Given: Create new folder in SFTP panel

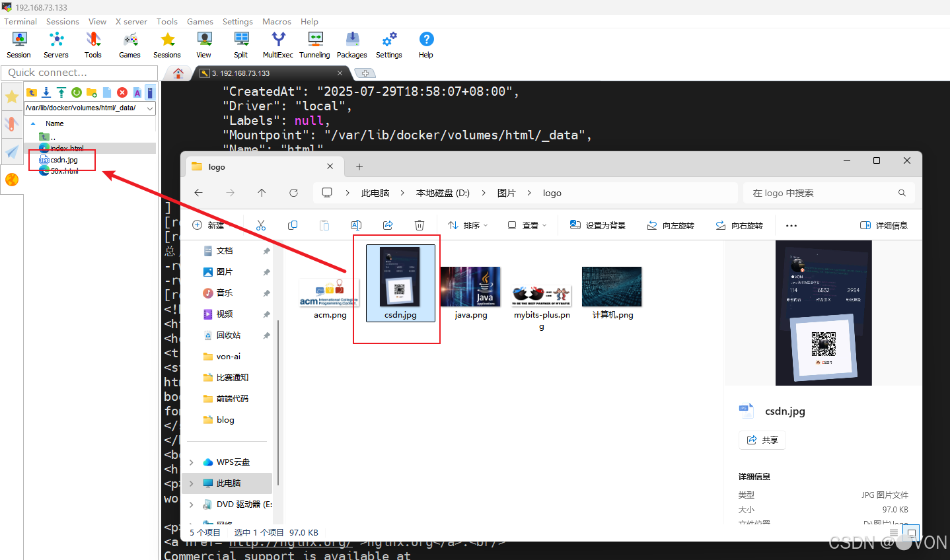Looking at the screenshot, I should 92,92.
